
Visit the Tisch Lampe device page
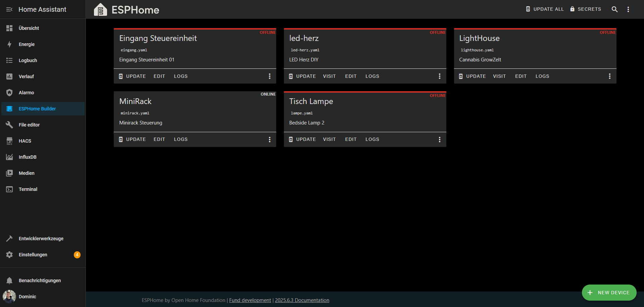click(x=330, y=139)
